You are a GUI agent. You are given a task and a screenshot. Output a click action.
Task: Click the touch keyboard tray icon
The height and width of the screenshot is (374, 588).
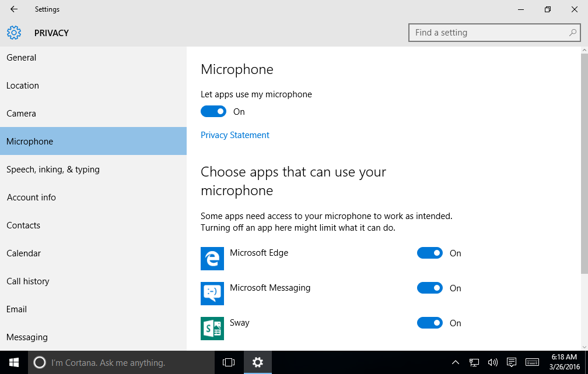[532, 362]
